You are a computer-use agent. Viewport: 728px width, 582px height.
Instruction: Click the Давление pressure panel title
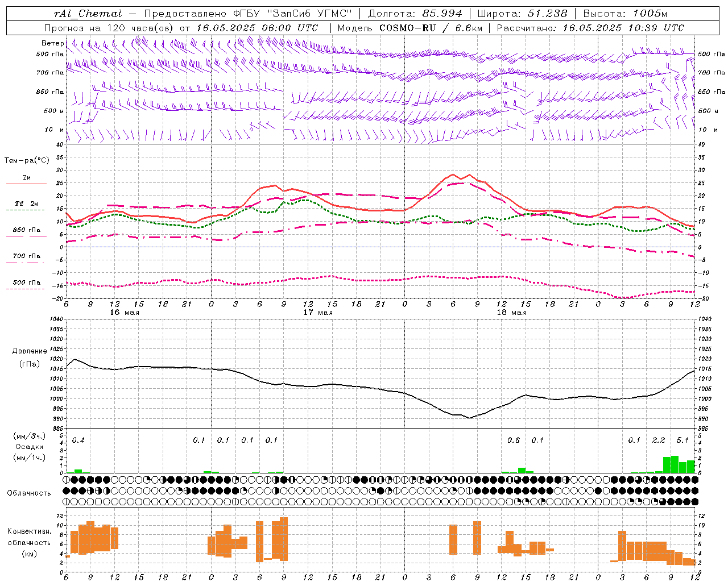(30, 351)
